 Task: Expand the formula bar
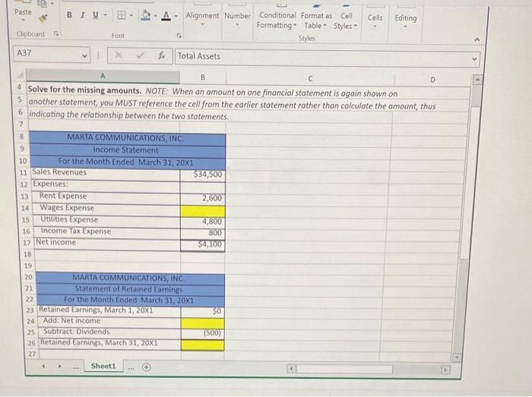pyautogui.click(x=474, y=59)
